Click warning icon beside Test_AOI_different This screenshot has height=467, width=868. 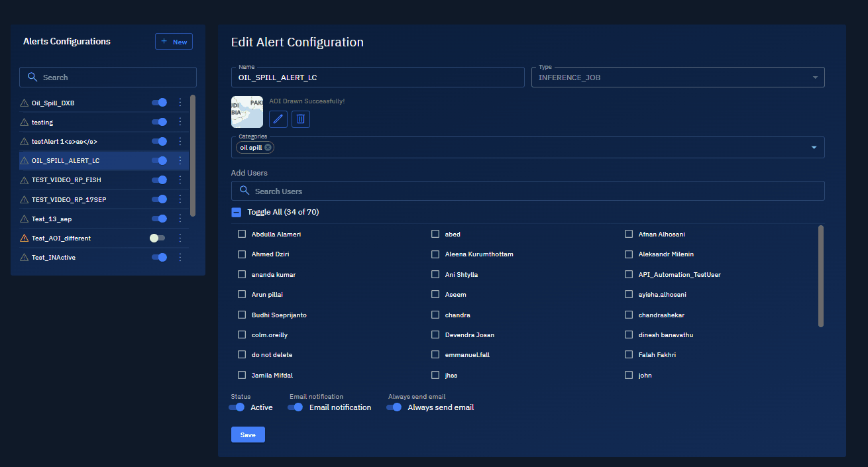[x=25, y=238]
